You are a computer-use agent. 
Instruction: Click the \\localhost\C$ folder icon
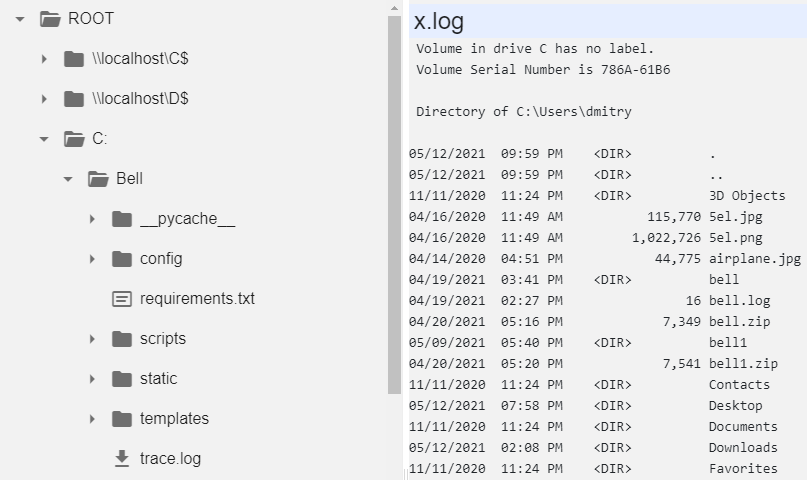point(74,59)
